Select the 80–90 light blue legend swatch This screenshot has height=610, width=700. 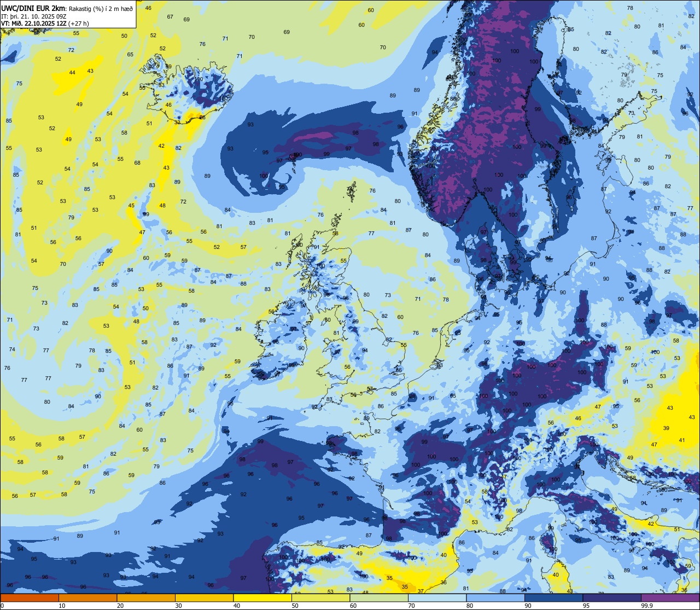[495, 597]
